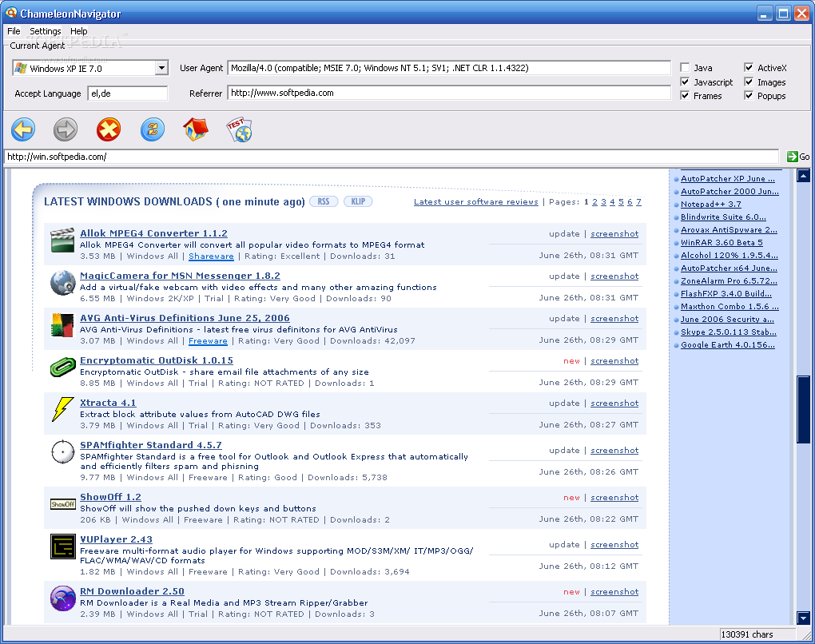Image resolution: width=815 pixels, height=644 pixels.
Task: Click scrollbar up arrow
Action: (803, 176)
